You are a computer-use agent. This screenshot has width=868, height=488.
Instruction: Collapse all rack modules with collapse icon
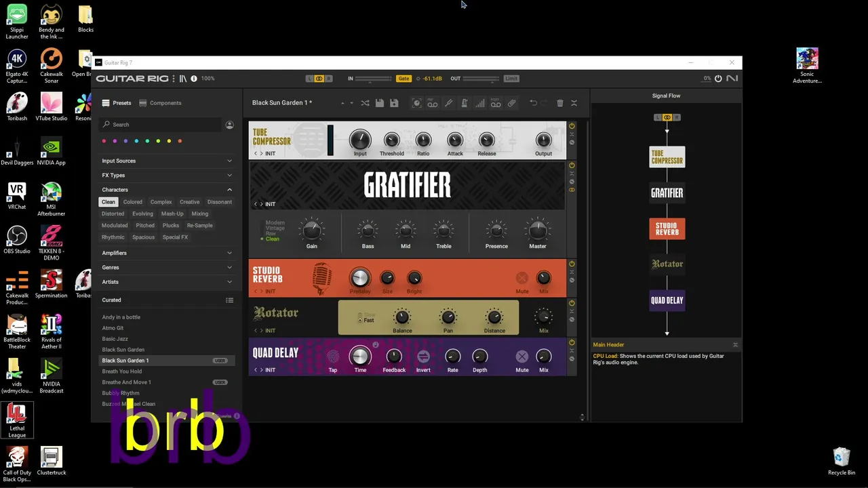point(574,103)
